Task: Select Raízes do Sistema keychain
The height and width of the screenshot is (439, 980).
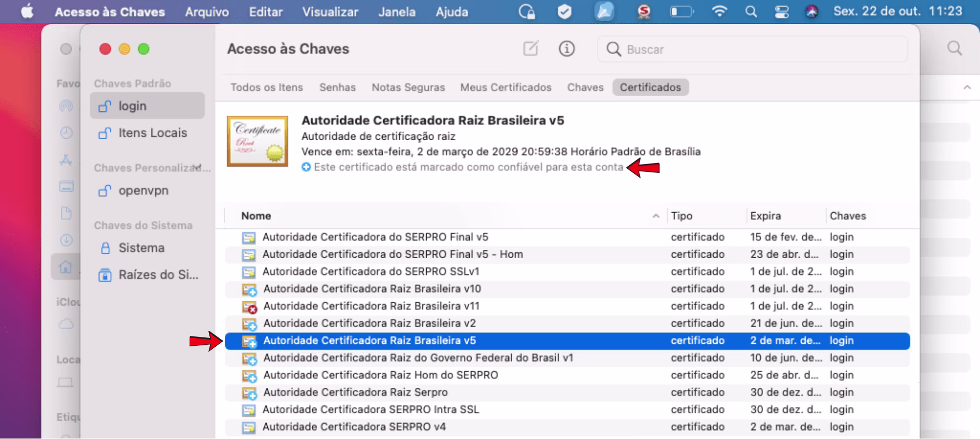Action: [147, 274]
